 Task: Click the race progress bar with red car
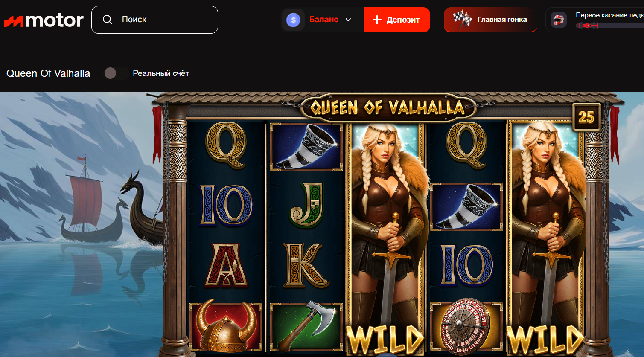tap(609, 26)
